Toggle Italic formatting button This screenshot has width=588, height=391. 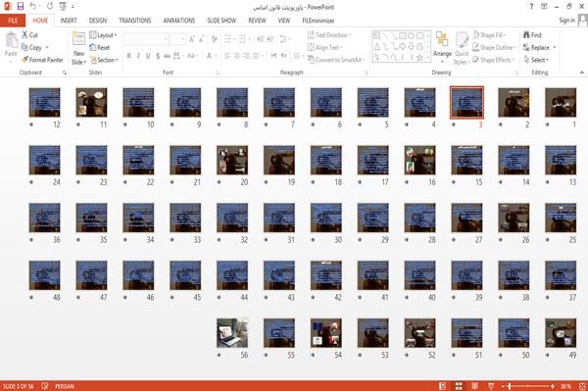tap(138, 56)
